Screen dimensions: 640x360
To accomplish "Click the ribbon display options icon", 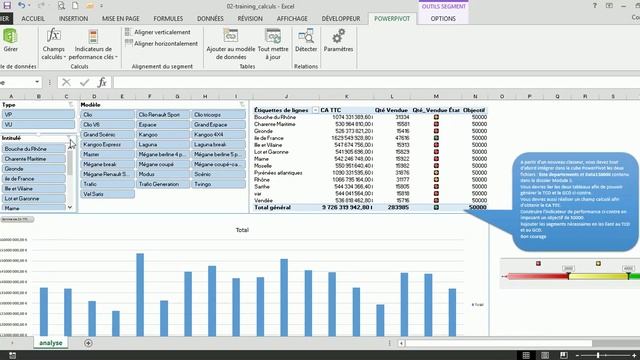I will pos(609,6).
